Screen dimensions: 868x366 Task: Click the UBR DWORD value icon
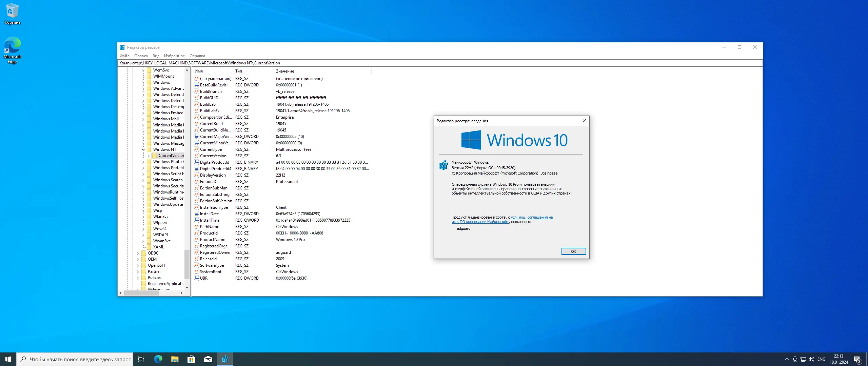click(196, 278)
